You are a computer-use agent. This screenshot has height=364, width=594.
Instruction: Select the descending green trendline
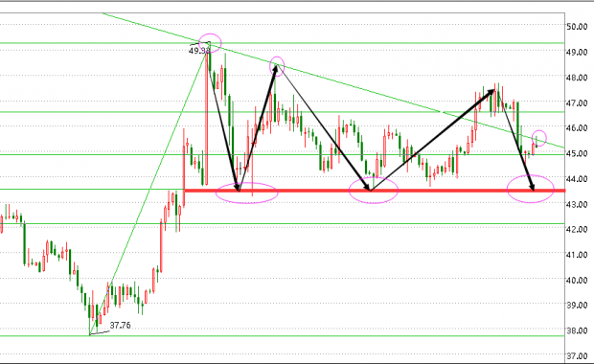pos(333,80)
